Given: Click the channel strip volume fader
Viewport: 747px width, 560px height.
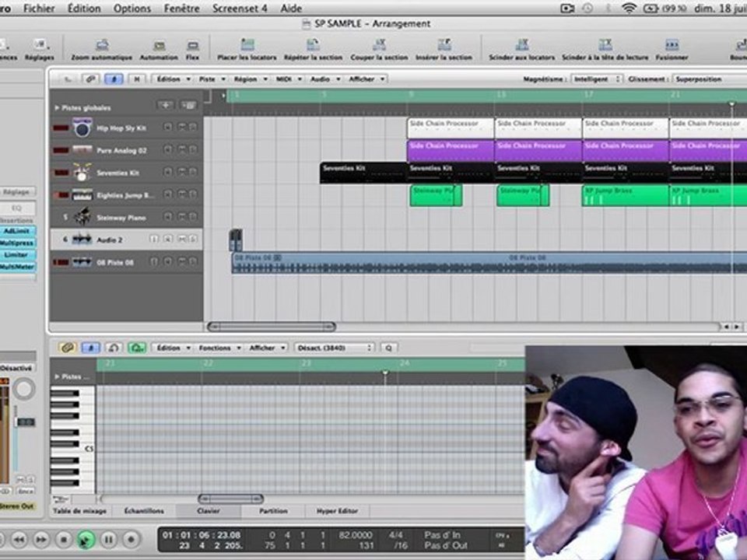Looking at the screenshot, I should (x=25, y=422).
